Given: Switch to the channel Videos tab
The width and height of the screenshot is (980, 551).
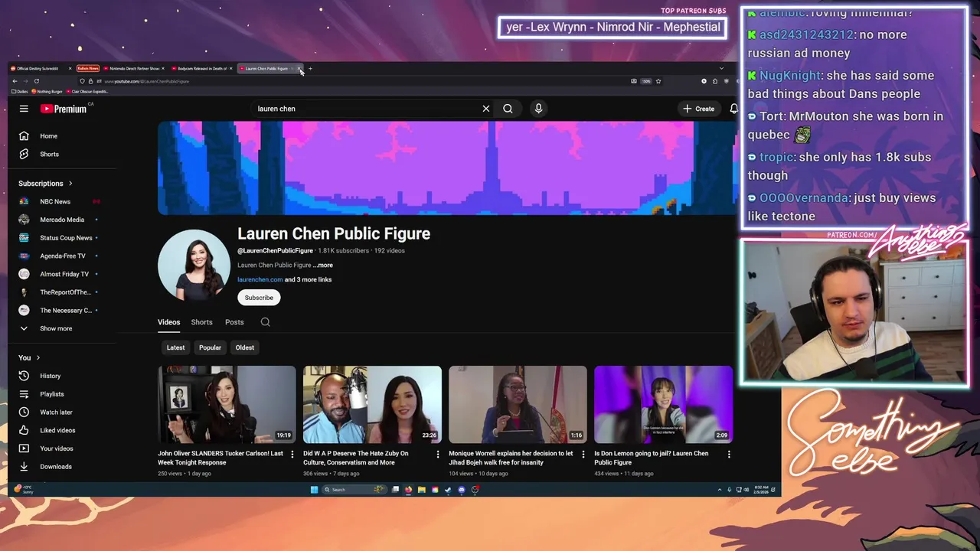Looking at the screenshot, I should point(168,322).
